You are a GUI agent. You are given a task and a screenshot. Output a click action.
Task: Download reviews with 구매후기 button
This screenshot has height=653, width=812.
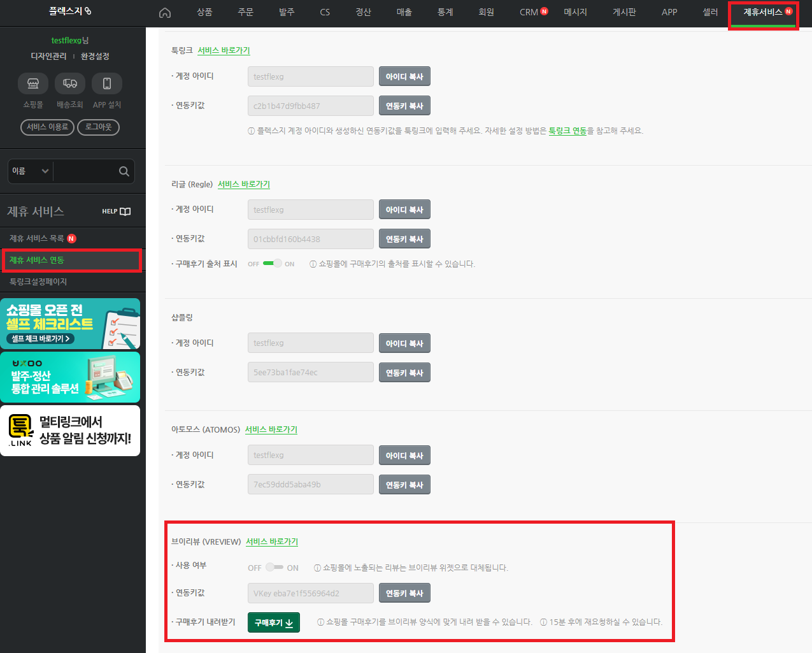click(274, 622)
